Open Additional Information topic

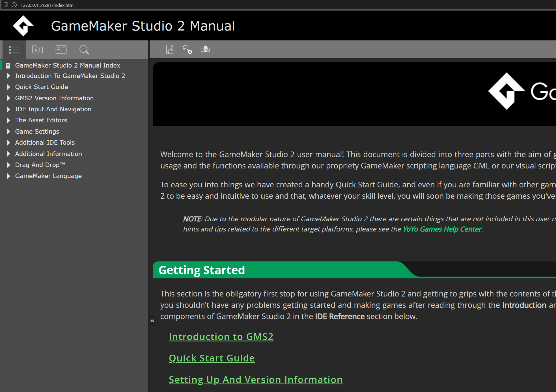(48, 154)
